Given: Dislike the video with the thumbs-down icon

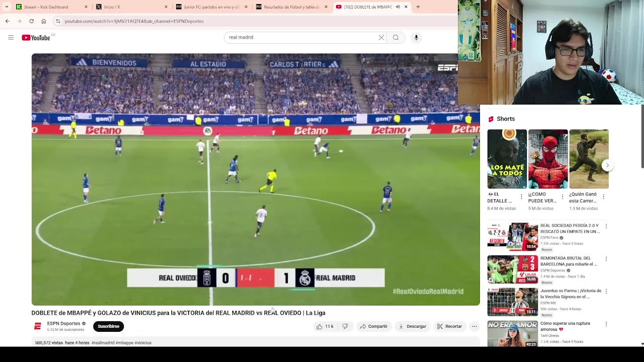Looking at the screenshot, I should coord(345,326).
